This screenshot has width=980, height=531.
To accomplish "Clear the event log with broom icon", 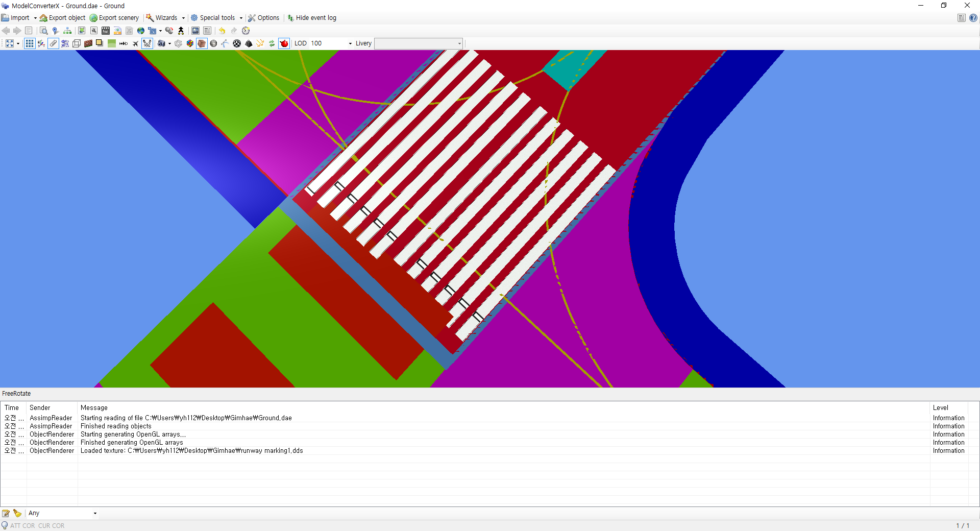I will [x=17, y=513].
